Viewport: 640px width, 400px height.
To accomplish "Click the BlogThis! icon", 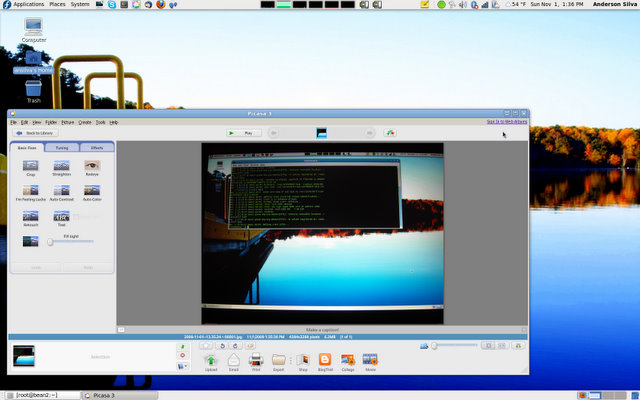I will 324,360.
